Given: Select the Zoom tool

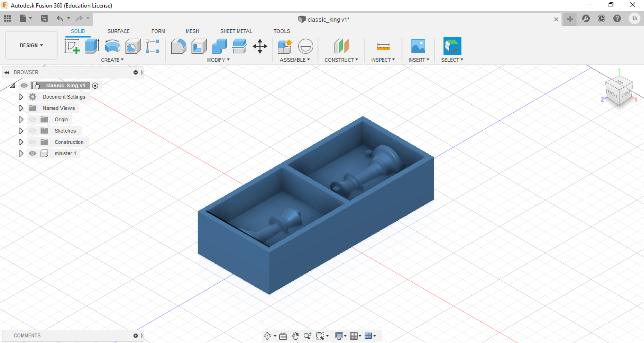Looking at the screenshot, I should pyautogui.click(x=308, y=336).
